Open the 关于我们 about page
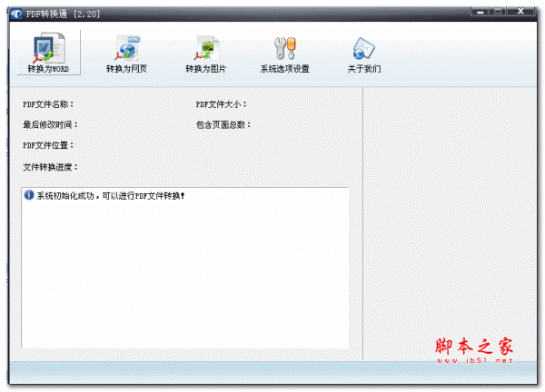 [x=364, y=54]
